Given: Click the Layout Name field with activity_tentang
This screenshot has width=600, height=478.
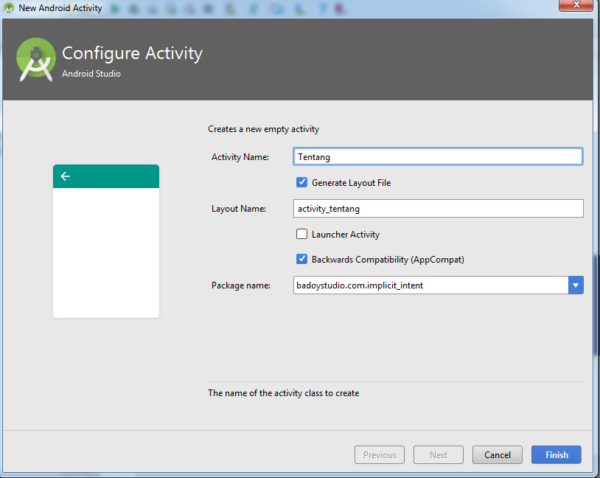Looking at the screenshot, I should pos(437,208).
